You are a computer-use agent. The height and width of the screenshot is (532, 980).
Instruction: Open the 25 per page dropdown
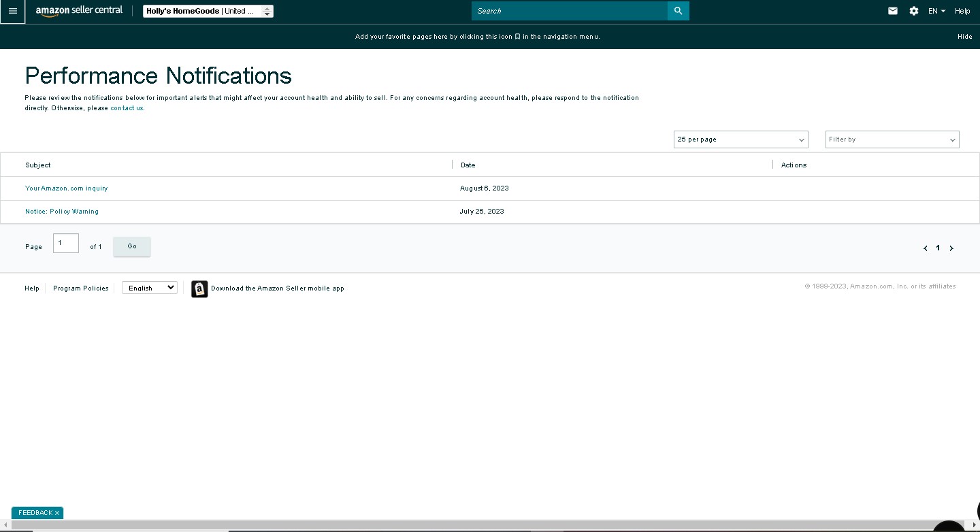click(x=740, y=139)
